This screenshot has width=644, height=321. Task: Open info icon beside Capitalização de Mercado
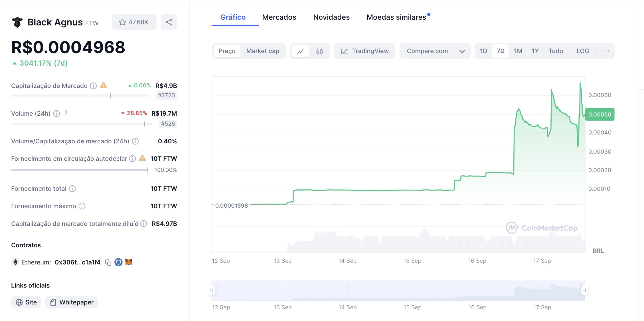93,86
